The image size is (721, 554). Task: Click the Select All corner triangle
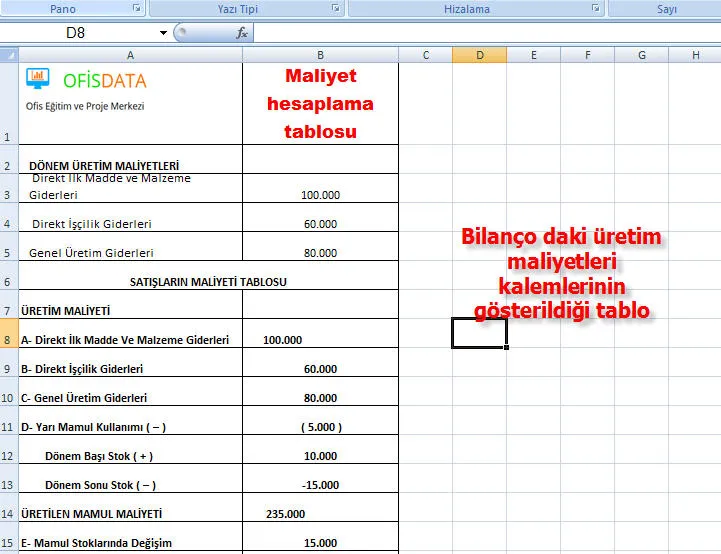(9, 55)
